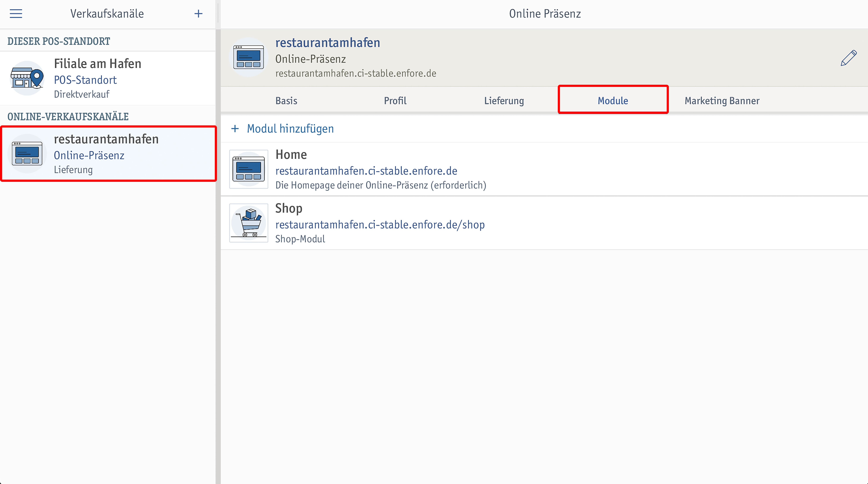The width and height of the screenshot is (868, 484).
Task: Select the Module tab
Action: click(613, 101)
